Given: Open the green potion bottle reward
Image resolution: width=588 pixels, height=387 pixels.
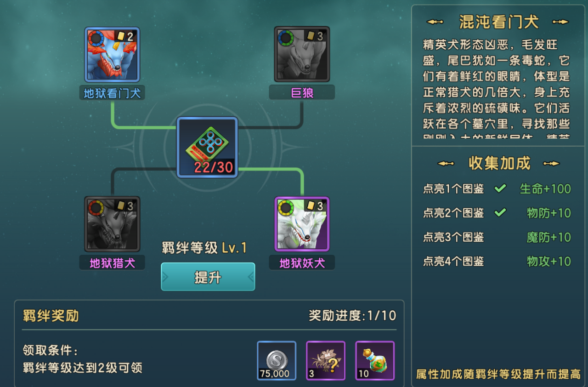Looking at the screenshot, I should (x=375, y=360).
